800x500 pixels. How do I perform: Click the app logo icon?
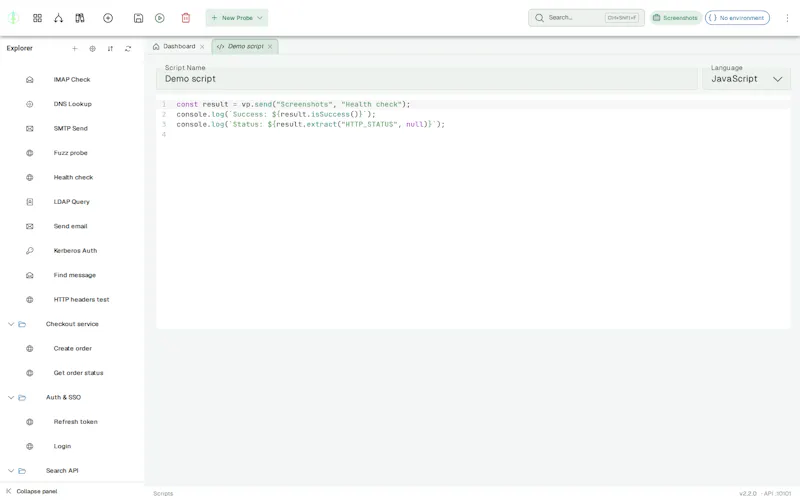[13, 18]
